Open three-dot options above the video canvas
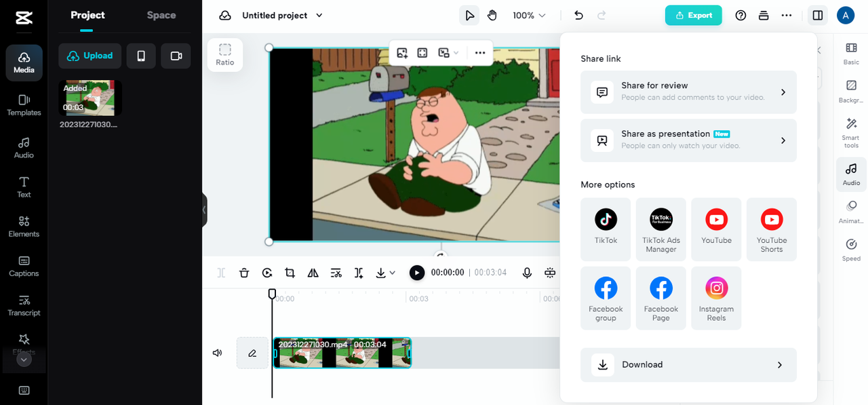 point(480,52)
